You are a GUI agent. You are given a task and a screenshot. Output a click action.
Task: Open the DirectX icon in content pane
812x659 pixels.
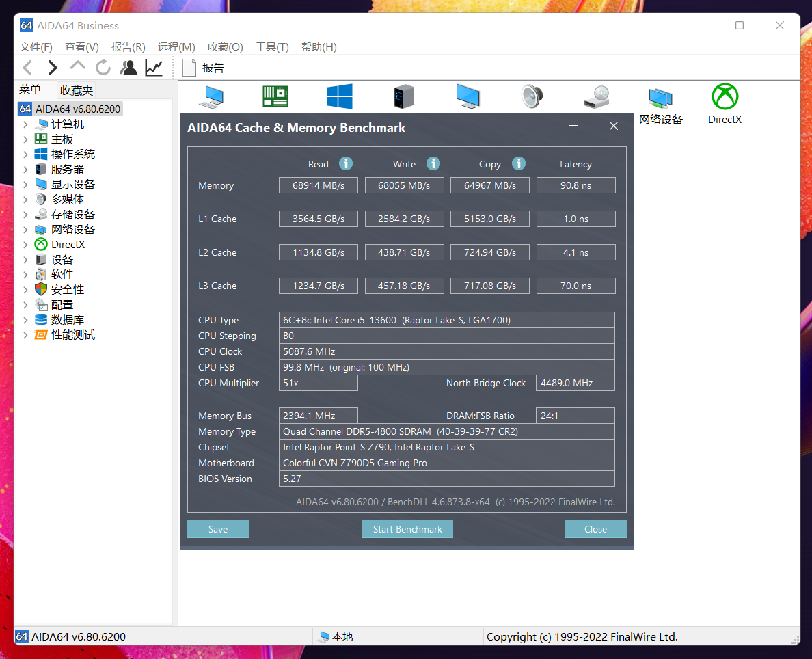[725, 104]
